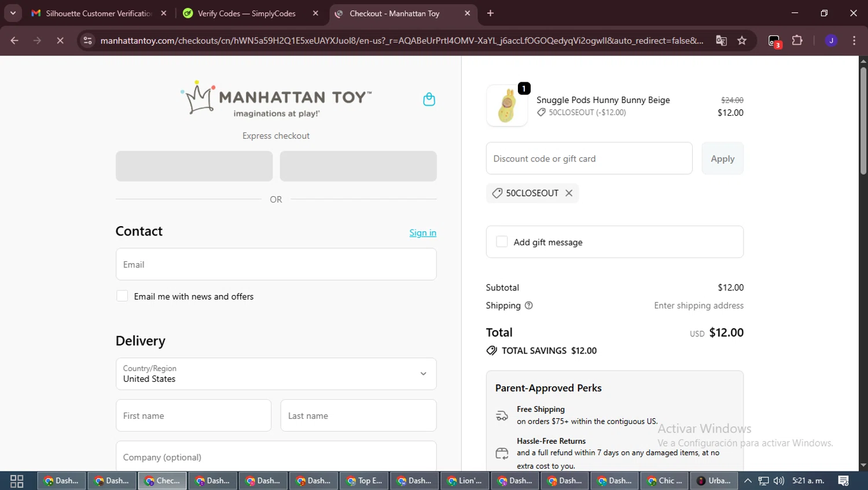
Task: Tick Email me with news and offers
Action: pyautogui.click(x=122, y=296)
